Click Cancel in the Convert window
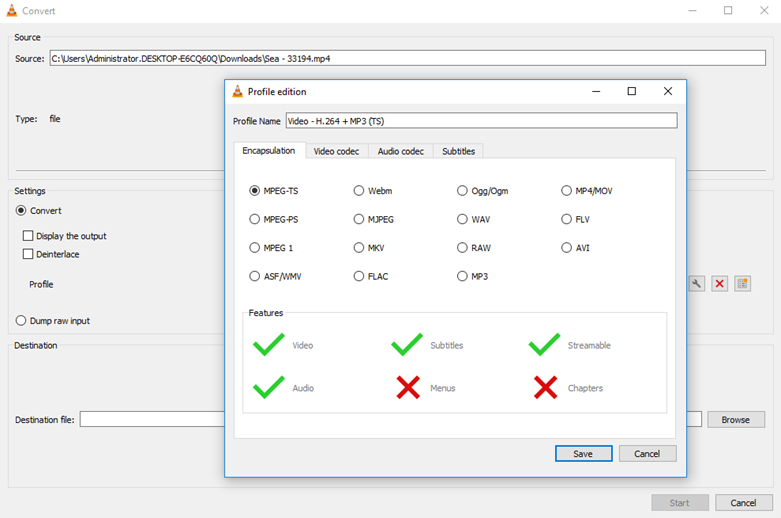Viewport: 781px width, 518px height. point(744,503)
